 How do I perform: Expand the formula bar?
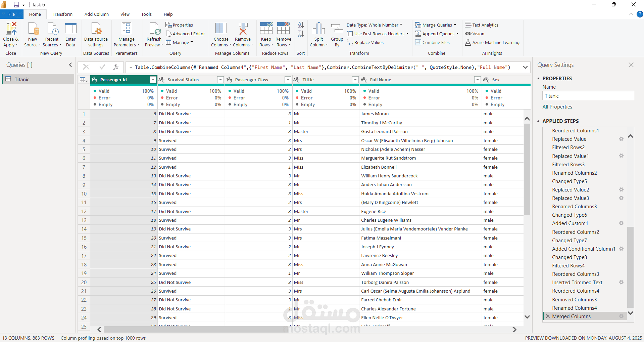(x=525, y=67)
